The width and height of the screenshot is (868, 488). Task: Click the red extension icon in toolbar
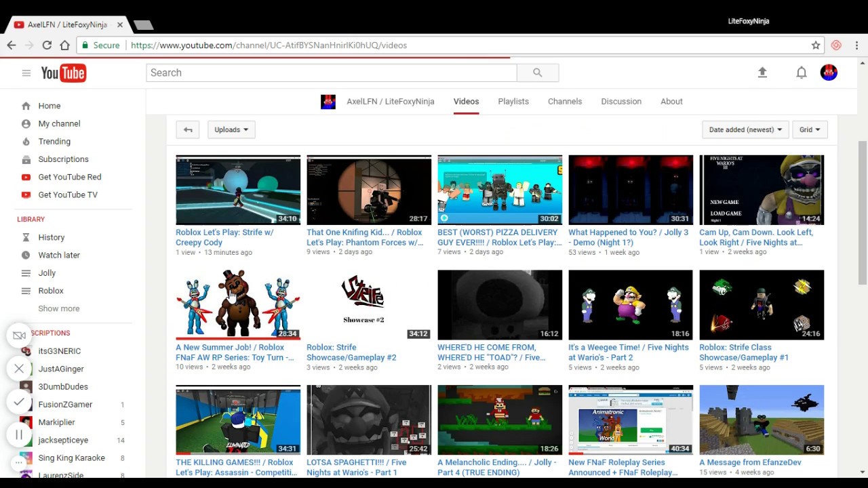[x=836, y=45]
